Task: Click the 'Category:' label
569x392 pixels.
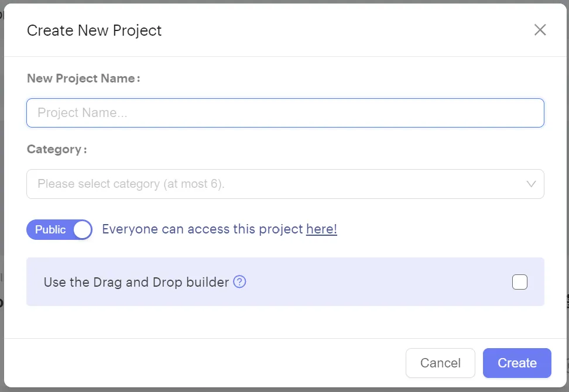Action: click(57, 149)
